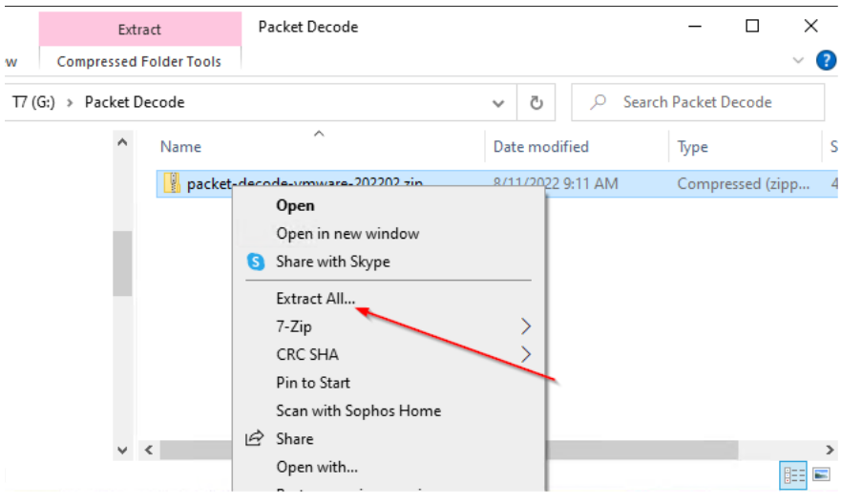This screenshot has height=504, width=841.
Task: Expand the 7-Zip submenu arrow
Action: [x=526, y=326]
